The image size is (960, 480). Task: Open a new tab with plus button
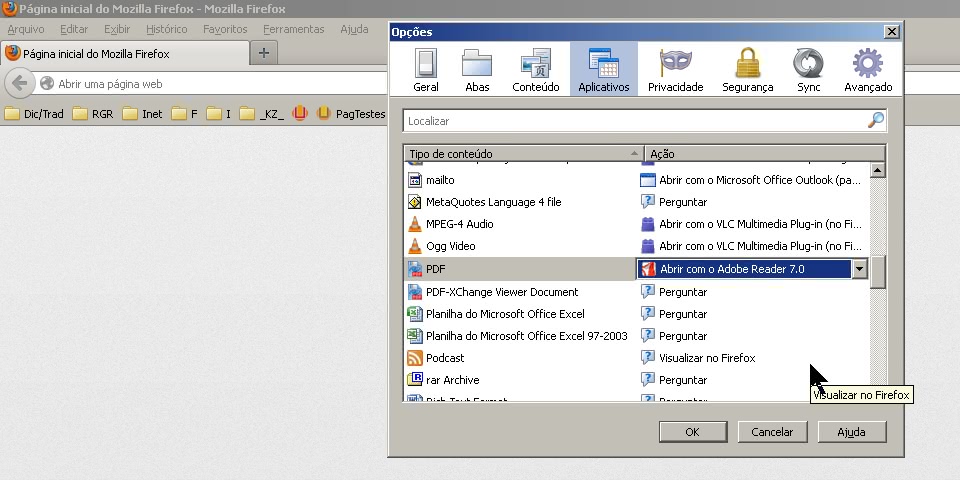[264, 53]
